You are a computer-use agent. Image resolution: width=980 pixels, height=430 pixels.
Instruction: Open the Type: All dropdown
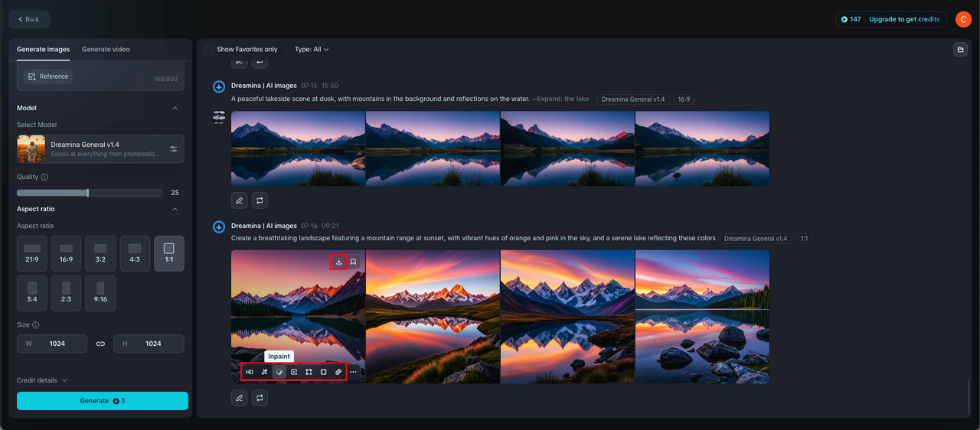tap(312, 49)
